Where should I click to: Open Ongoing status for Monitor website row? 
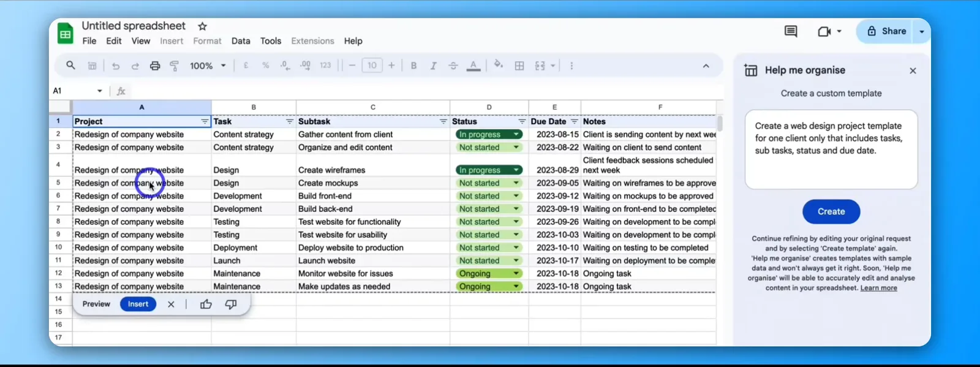(x=516, y=273)
